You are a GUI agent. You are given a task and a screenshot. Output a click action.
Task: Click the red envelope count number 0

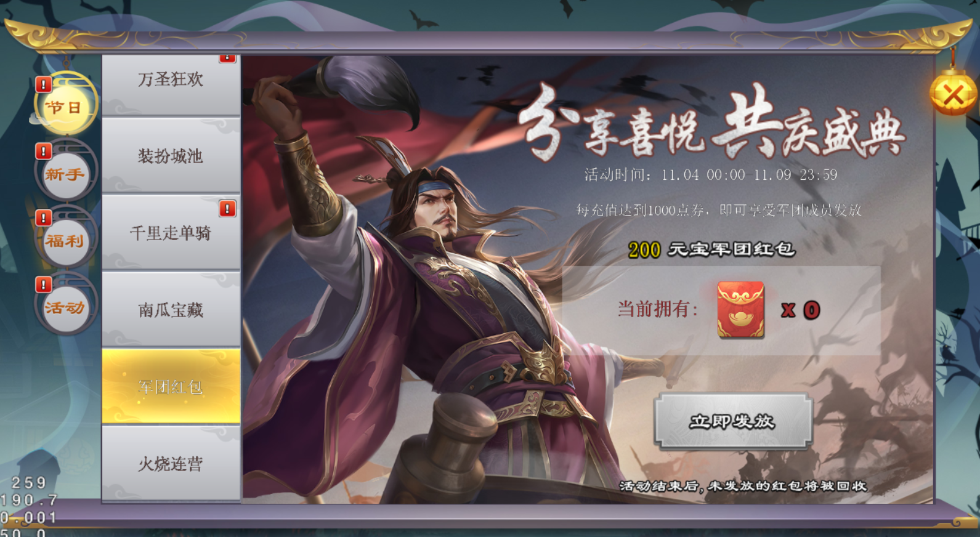click(811, 310)
